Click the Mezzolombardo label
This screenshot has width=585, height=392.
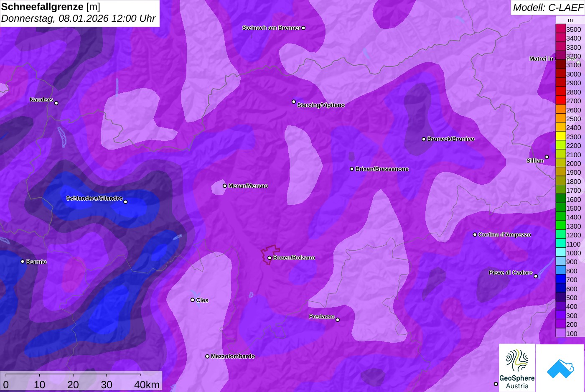point(233,356)
